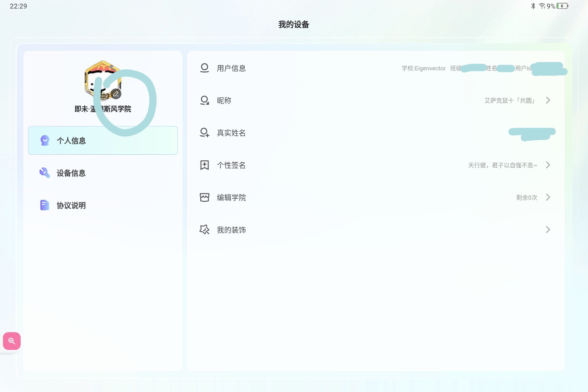This screenshot has height=392, width=588.
Task: Click nickname value 艾萨克鼠十「共圆」
Action: point(510,100)
